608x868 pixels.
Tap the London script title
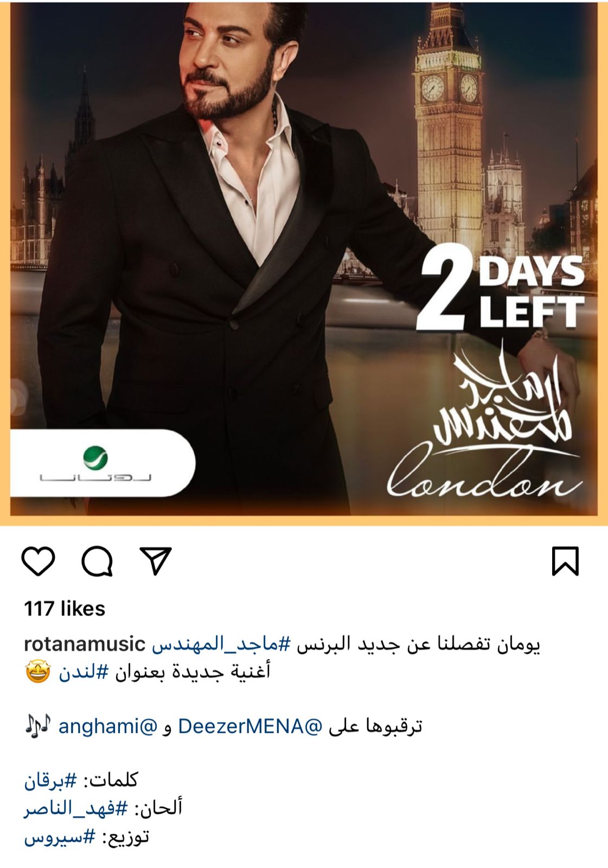point(484,473)
